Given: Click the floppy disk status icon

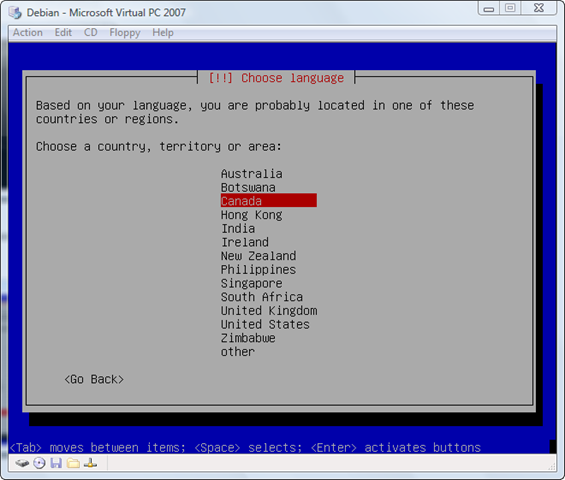Looking at the screenshot, I should [x=56, y=463].
